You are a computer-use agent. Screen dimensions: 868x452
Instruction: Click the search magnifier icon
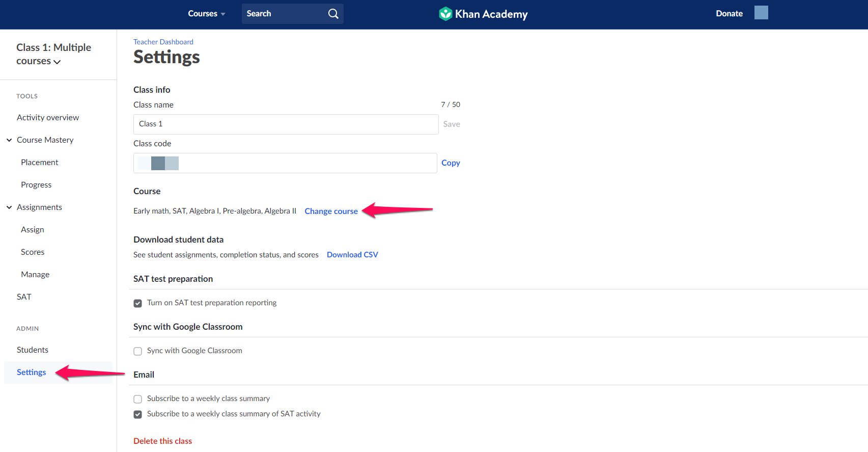point(333,14)
